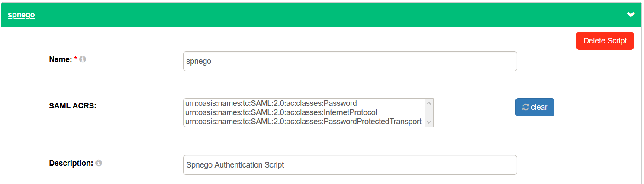
Task: Select the ac:classes:InternetProtocol ACRS entry
Action: tap(281, 112)
